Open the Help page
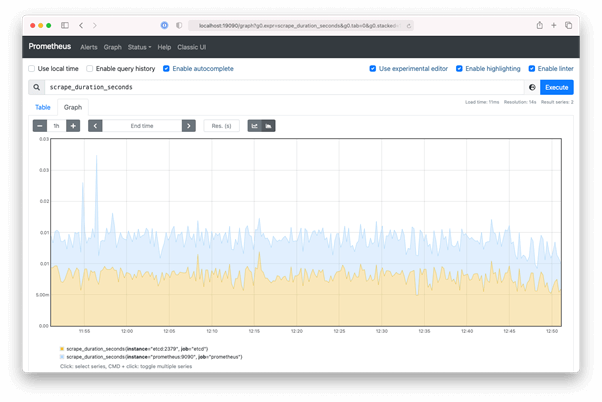 pos(164,47)
